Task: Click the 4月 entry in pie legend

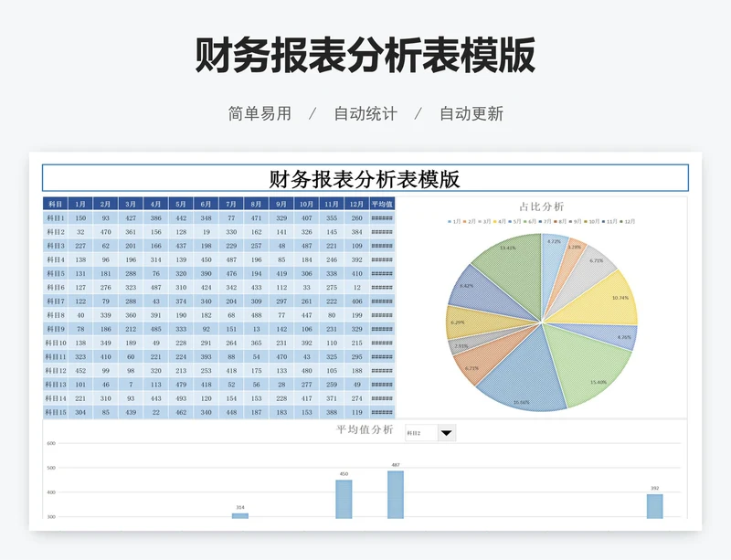Action: click(499, 221)
